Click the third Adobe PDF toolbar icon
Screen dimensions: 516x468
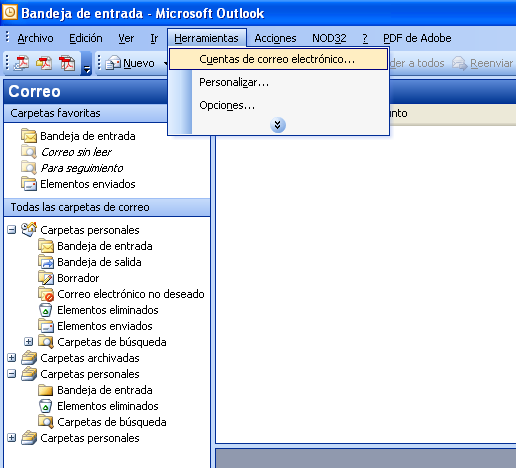point(67,63)
